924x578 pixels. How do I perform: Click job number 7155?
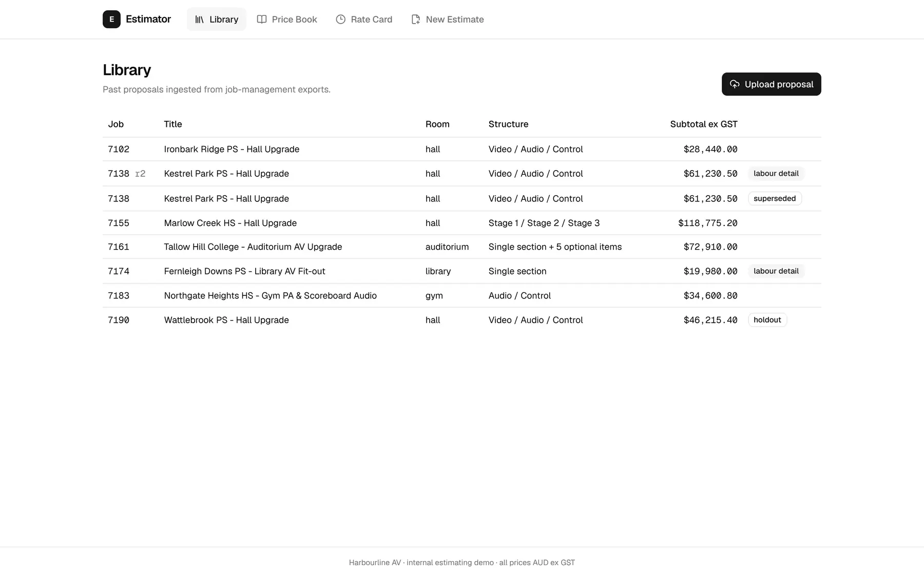pos(119,223)
